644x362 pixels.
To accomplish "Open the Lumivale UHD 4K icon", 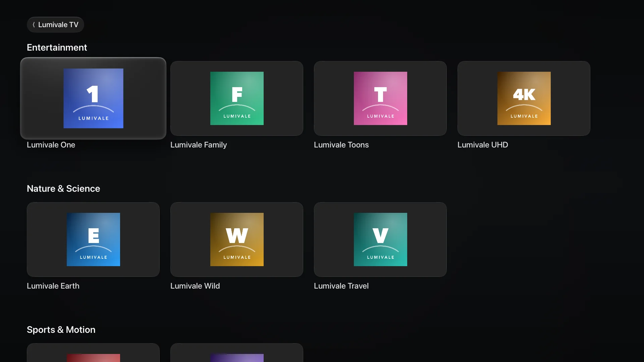I will [524, 98].
